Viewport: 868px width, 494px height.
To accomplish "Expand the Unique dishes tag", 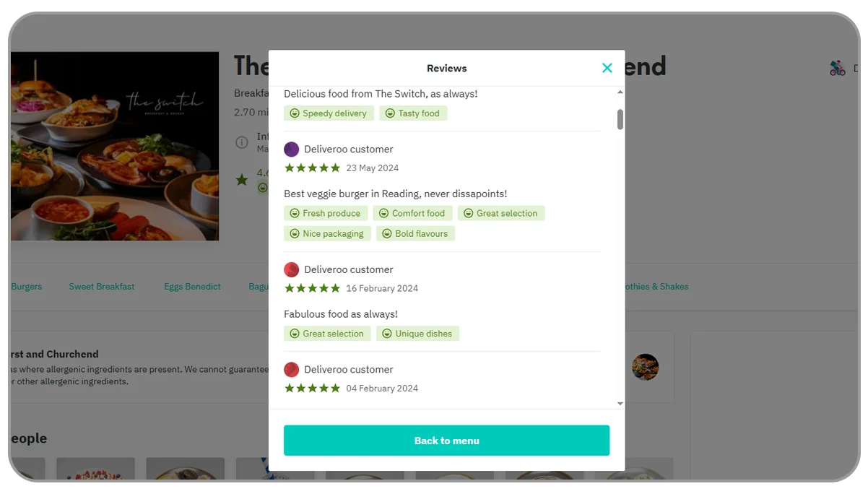I will coord(417,333).
